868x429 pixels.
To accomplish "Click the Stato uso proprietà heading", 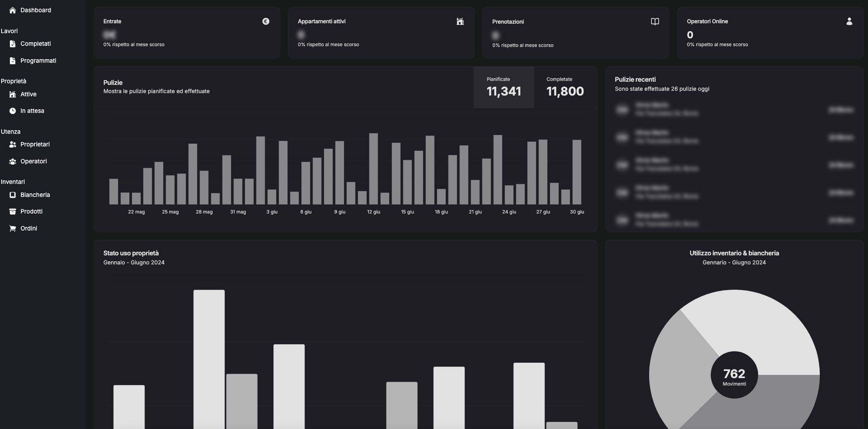I will [x=131, y=253].
